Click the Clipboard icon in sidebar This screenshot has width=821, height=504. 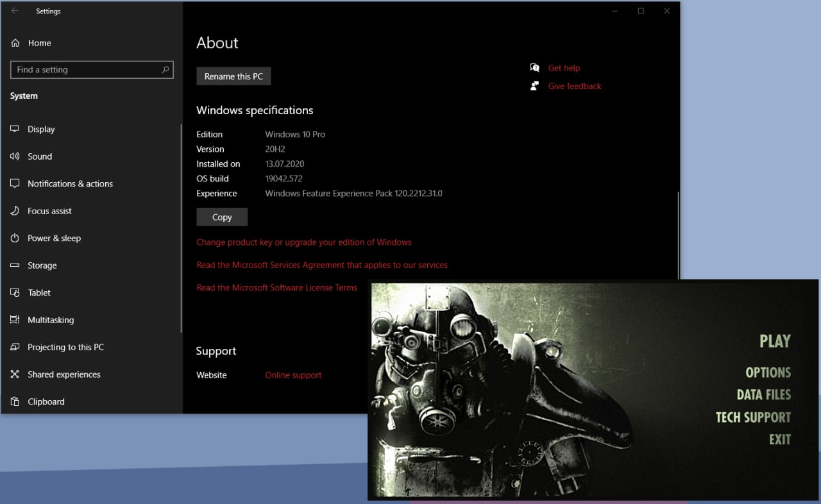pos(15,401)
